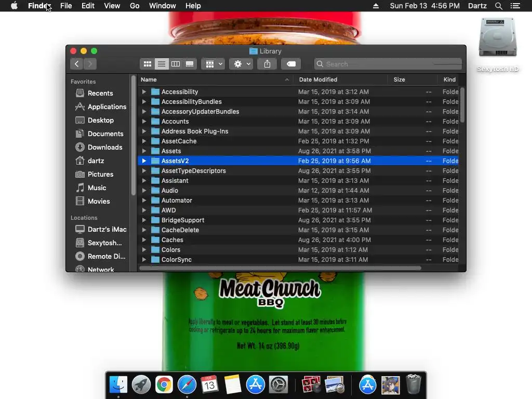Switch Finder to gallery view
Image resolution: width=532 pixels, height=399 pixels.
[190, 64]
